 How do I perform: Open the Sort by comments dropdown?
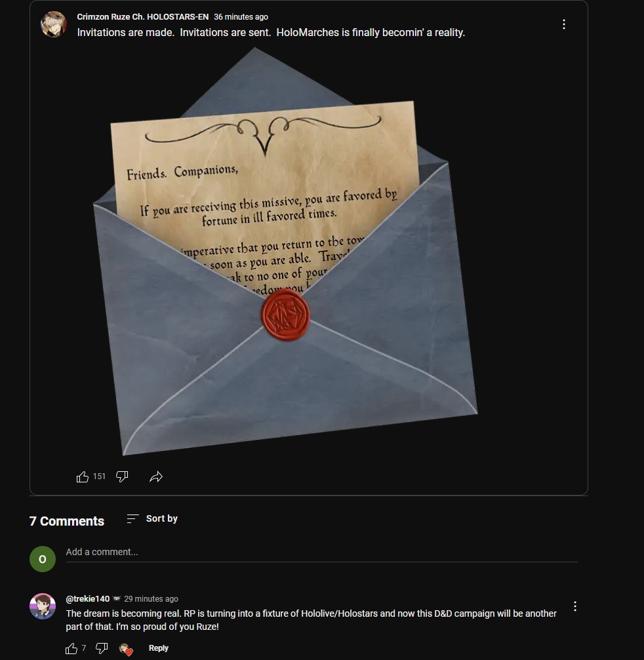click(152, 518)
